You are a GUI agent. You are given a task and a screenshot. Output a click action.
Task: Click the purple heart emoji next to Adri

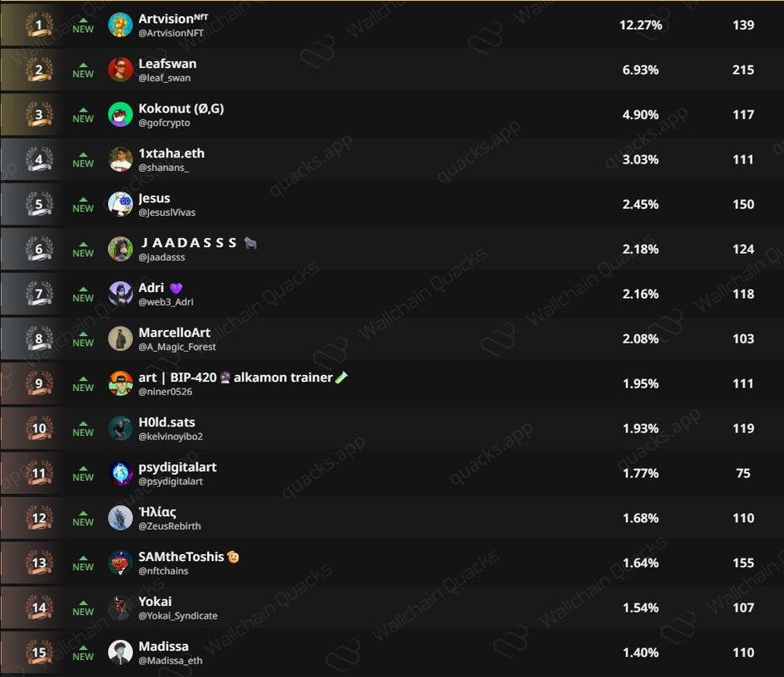[176, 289]
